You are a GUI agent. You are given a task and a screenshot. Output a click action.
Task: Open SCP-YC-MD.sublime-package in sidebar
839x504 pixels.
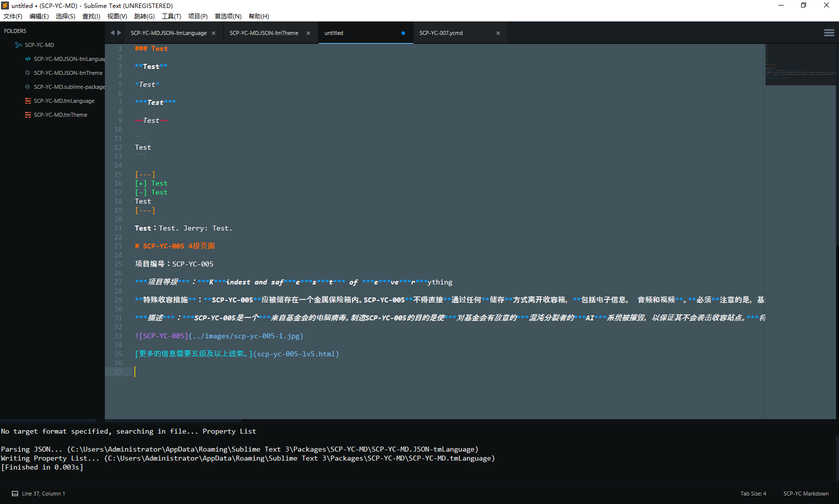(x=69, y=87)
